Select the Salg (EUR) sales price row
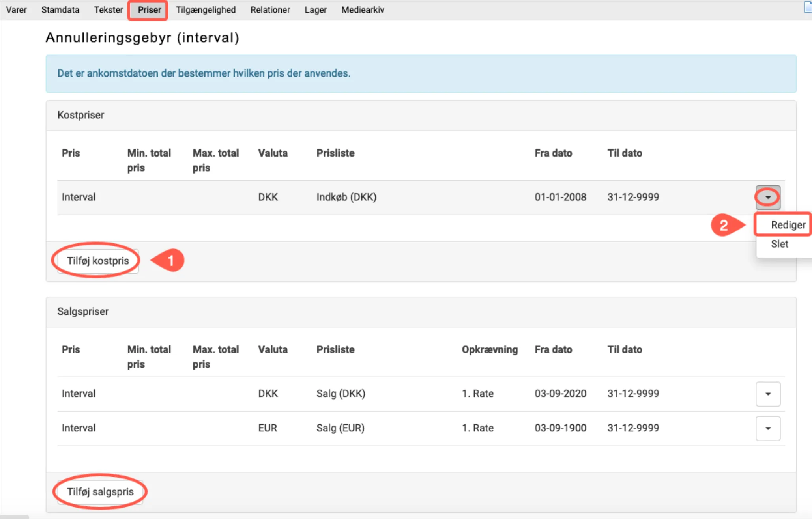Screen dimensions: 812x519 [340, 428]
